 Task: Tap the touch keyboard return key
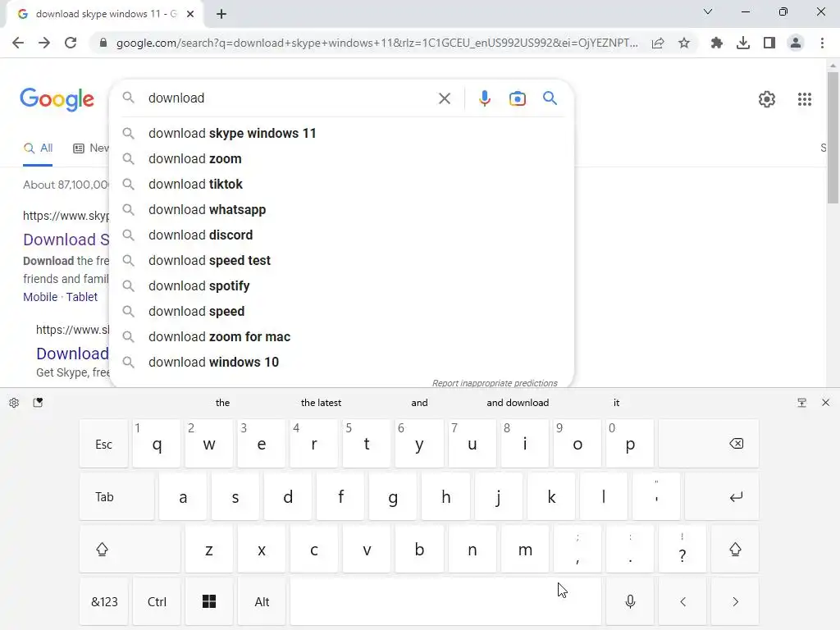pos(722,496)
